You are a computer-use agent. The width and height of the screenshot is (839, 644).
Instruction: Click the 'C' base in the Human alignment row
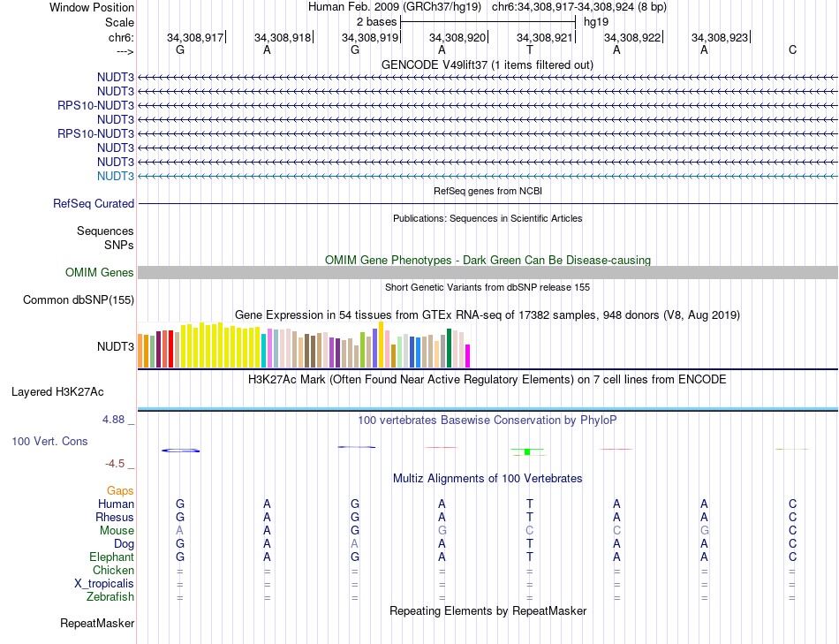[x=792, y=504]
